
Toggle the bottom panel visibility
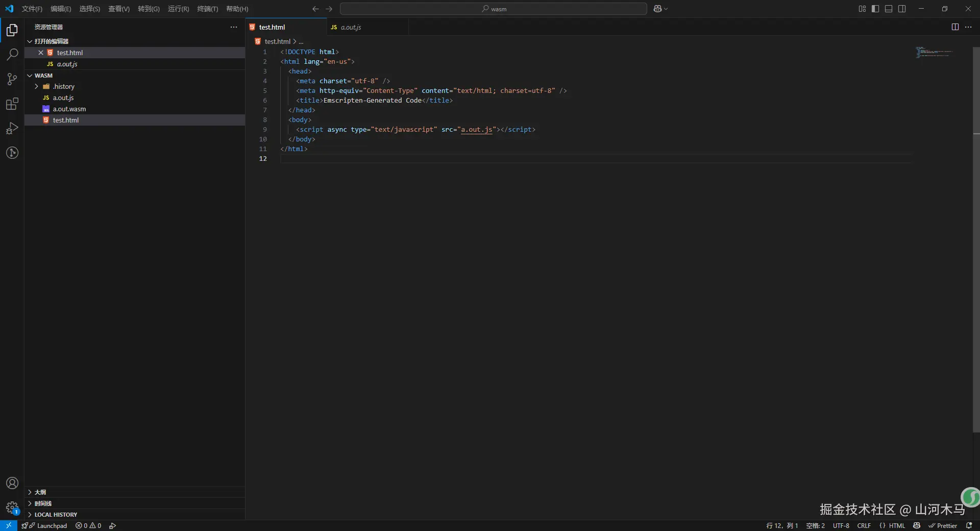pos(889,9)
